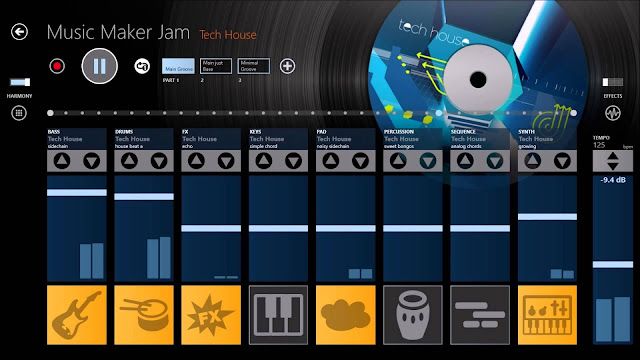Image resolution: width=640 pixels, height=360 pixels.
Task: Select previous Pad loop with up arrow
Action: point(331,161)
